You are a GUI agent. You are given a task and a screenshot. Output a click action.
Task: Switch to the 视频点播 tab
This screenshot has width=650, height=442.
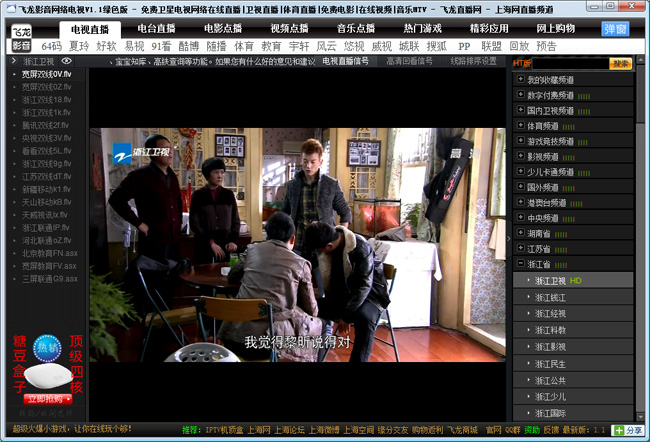[x=289, y=29]
